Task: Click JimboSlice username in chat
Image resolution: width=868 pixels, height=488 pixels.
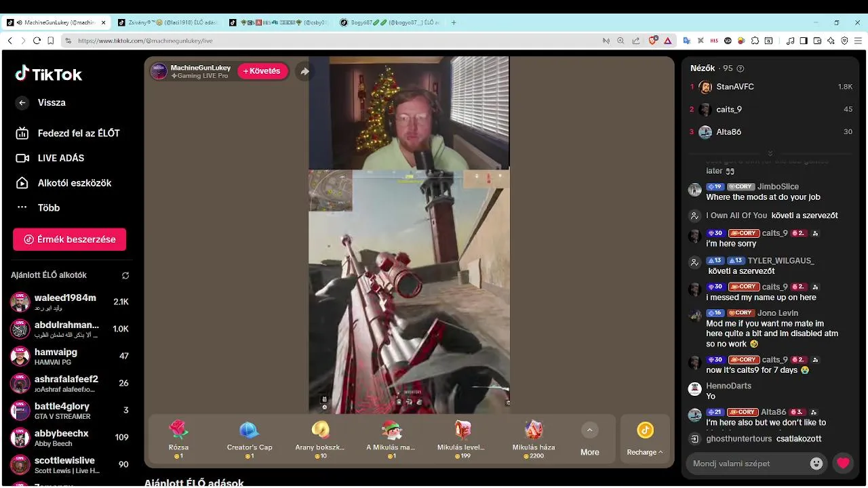Action: [778, 186]
